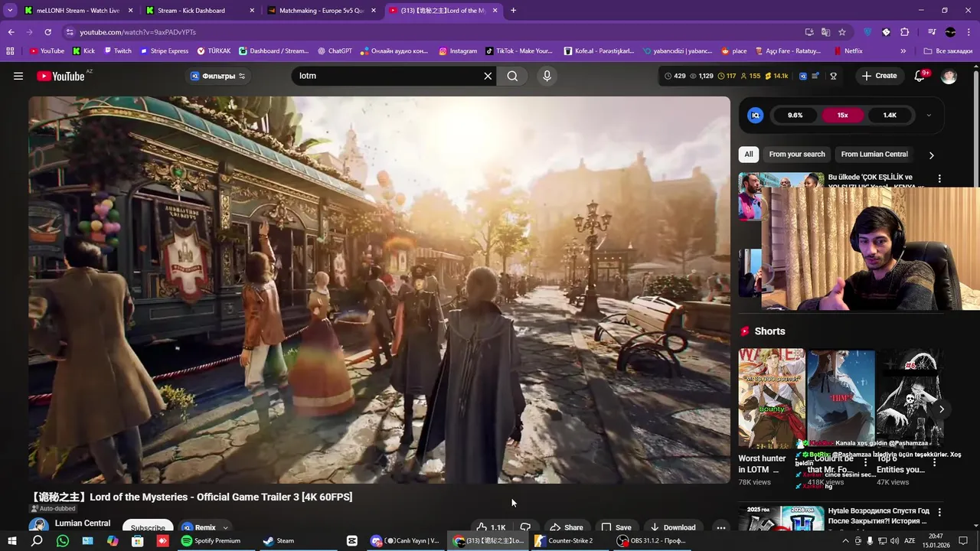This screenshot has width=980, height=551.
Task: Click in the Chrome address bar URL
Action: pos(138,32)
